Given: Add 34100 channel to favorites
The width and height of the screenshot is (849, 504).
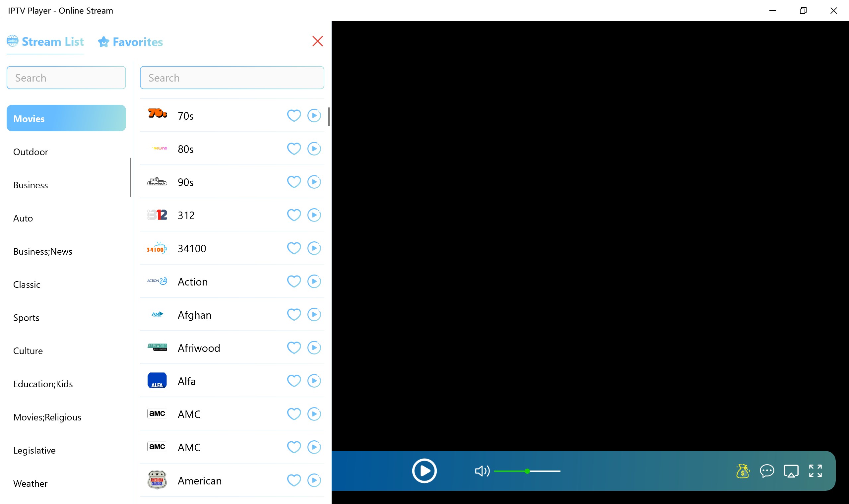Looking at the screenshot, I should point(294,248).
